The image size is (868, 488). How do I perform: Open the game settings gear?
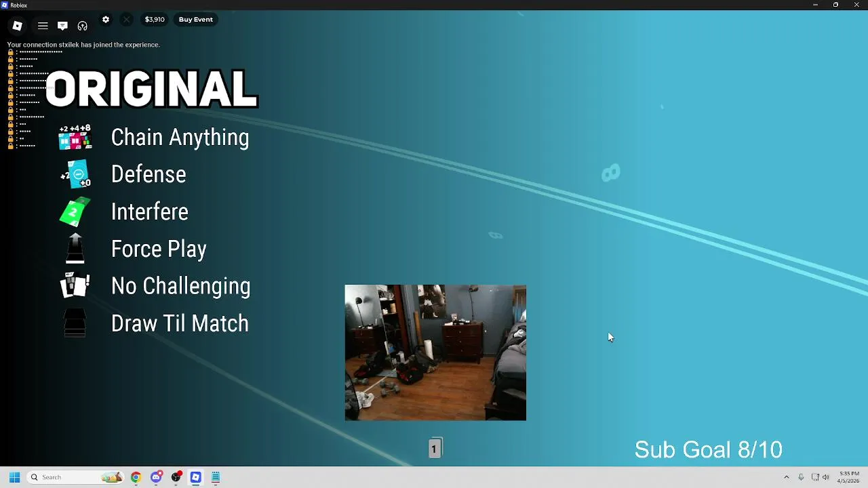(x=106, y=20)
